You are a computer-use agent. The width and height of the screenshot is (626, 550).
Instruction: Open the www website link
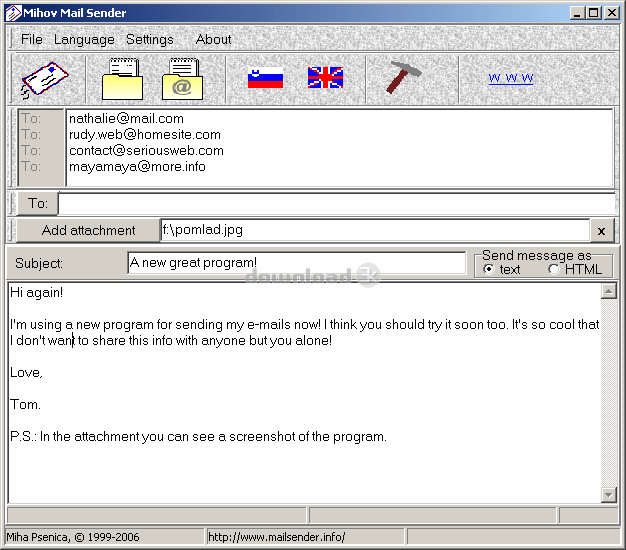(x=511, y=78)
